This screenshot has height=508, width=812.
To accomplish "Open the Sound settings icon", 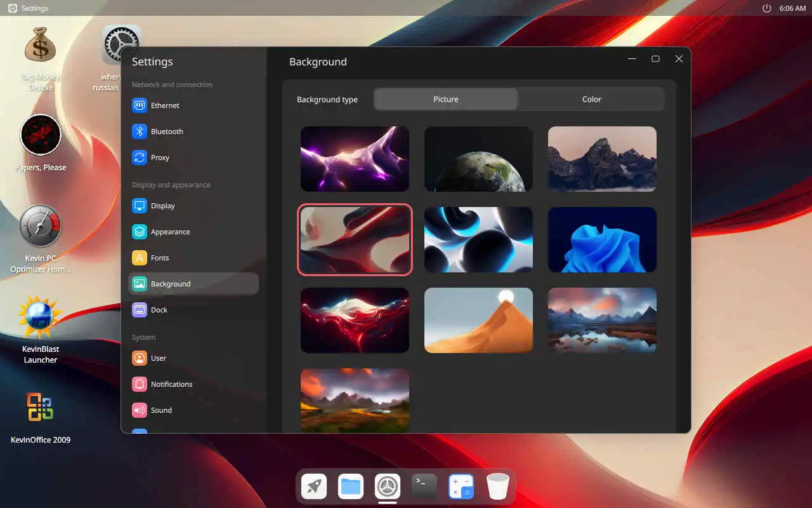I will click(140, 410).
